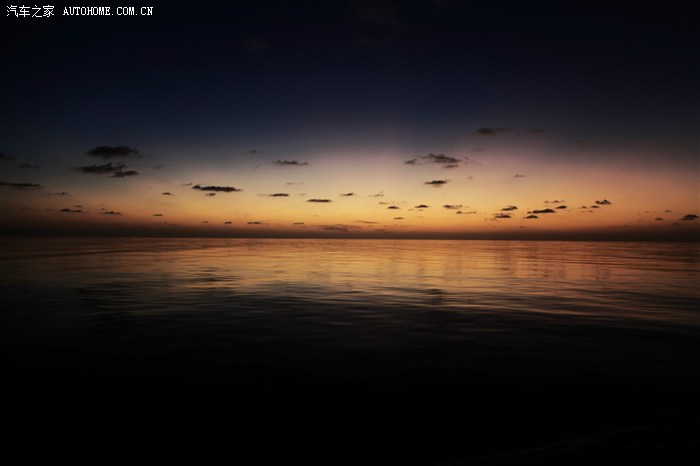Click the horizon line at the left edge

10,236
